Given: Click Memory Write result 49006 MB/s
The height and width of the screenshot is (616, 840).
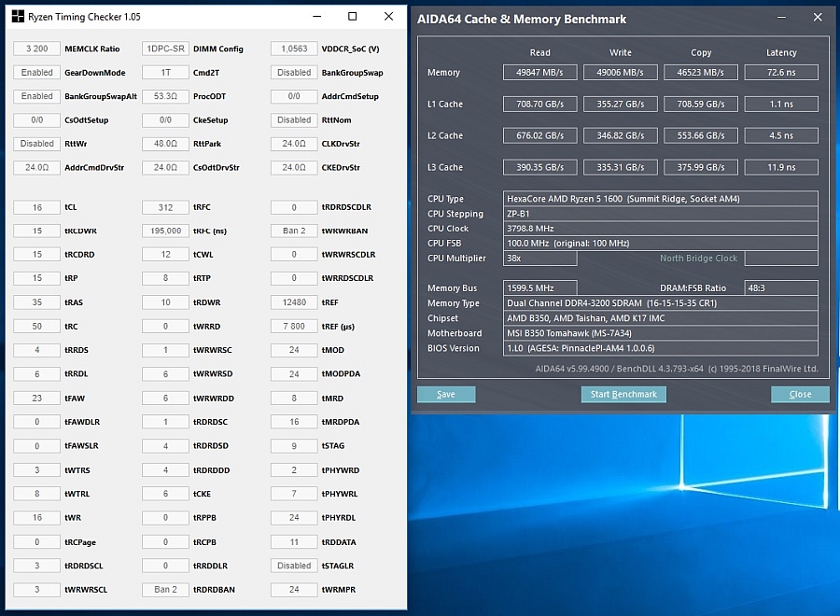Looking at the screenshot, I should (621, 72).
